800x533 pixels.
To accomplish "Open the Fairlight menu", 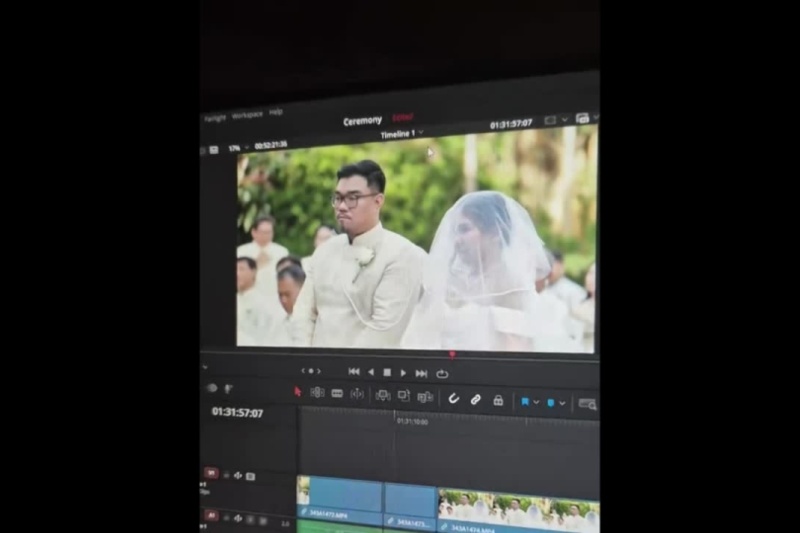I will (215, 118).
